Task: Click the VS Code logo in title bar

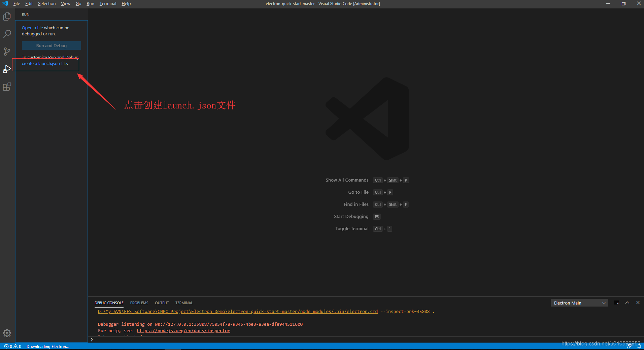Action: tap(5, 3)
